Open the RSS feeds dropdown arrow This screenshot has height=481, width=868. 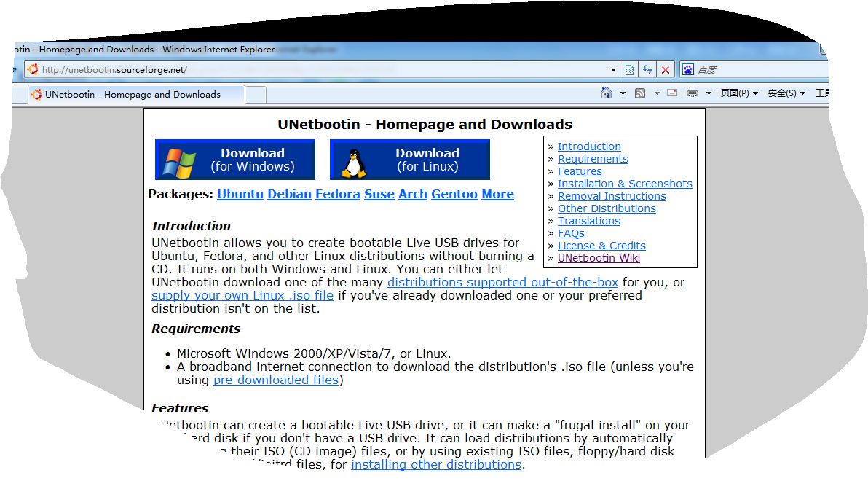pyautogui.click(x=657, y=93)
